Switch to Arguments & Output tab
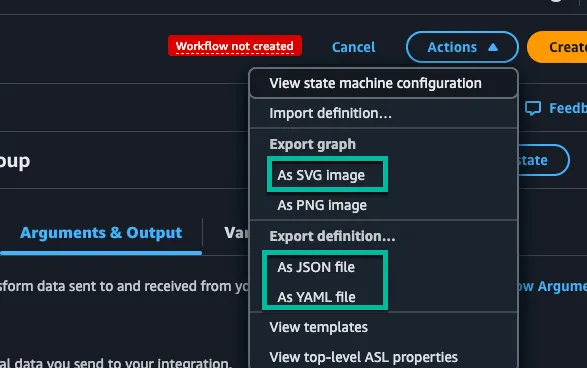 point(101,233)
